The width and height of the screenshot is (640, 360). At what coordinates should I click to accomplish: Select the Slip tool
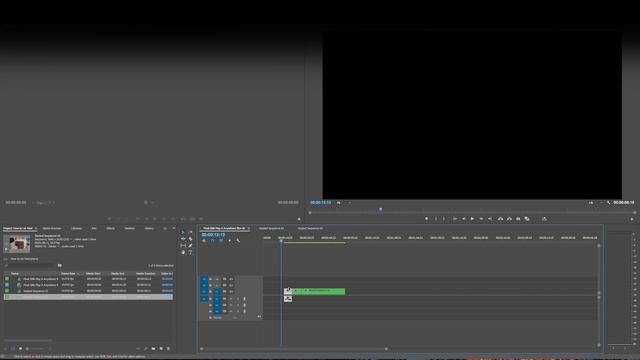(183, 246)
